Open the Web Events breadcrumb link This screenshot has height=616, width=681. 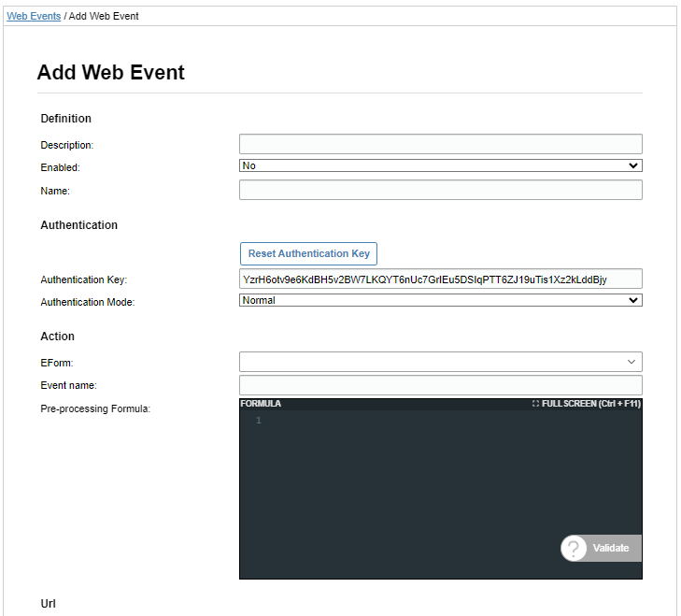pos(34,16)
